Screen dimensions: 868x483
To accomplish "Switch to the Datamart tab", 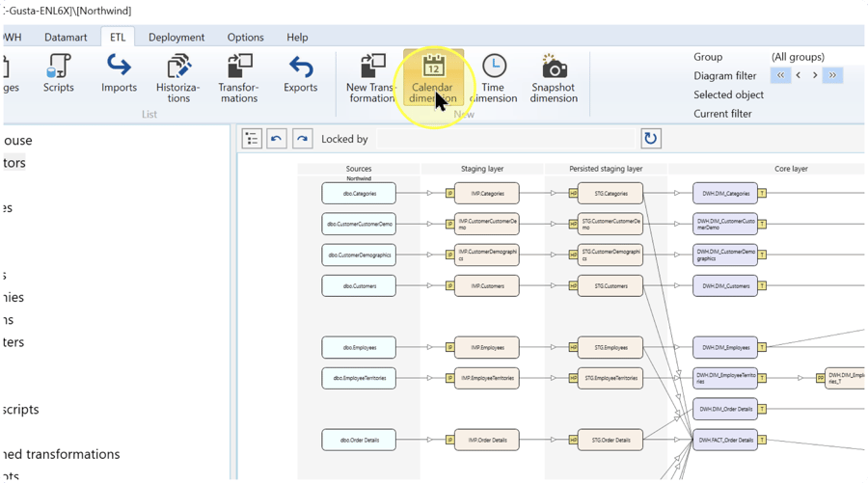I will coord(66,37).
